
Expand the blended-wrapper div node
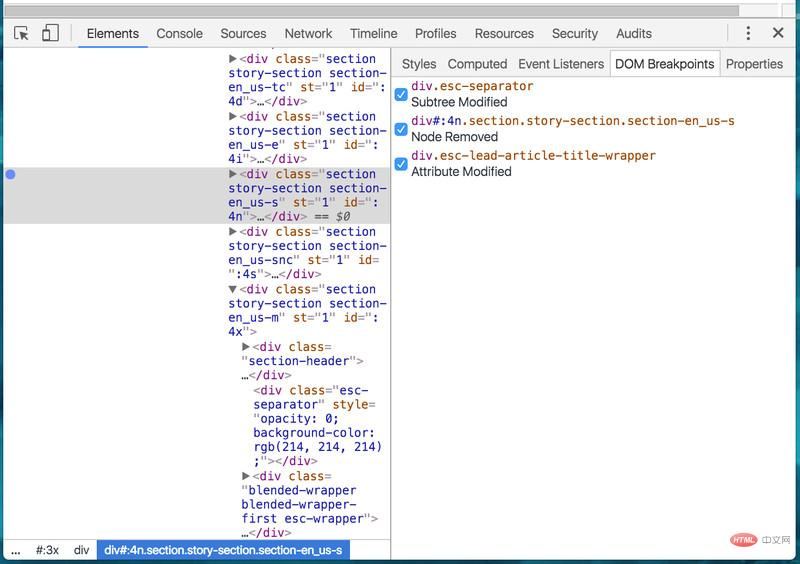pos(246,477)
